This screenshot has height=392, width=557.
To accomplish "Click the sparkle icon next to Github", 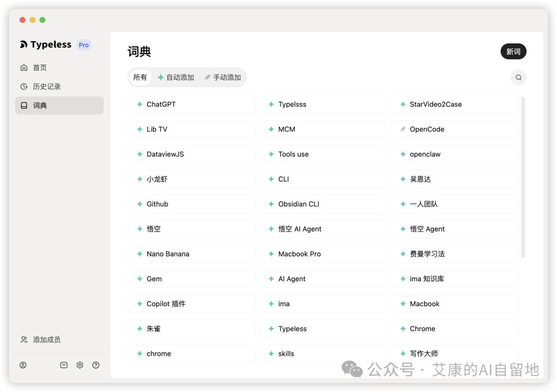I will (140, 204).
